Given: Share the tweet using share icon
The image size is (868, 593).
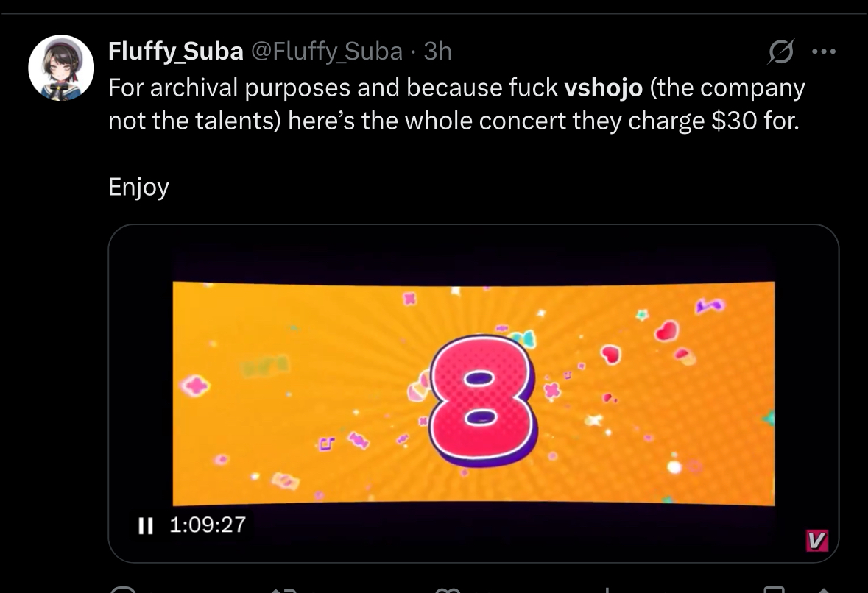Looking at the screenshot, I should [823, 589].
